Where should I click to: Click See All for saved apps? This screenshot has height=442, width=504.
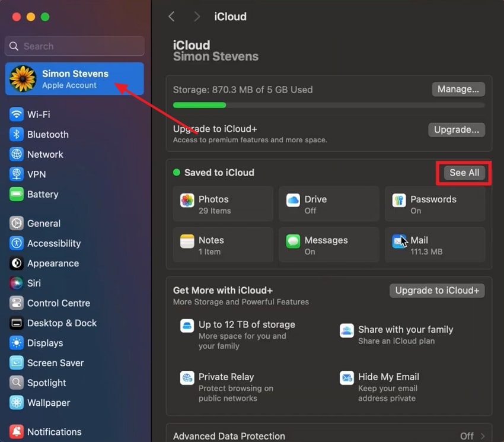point(464,173)
